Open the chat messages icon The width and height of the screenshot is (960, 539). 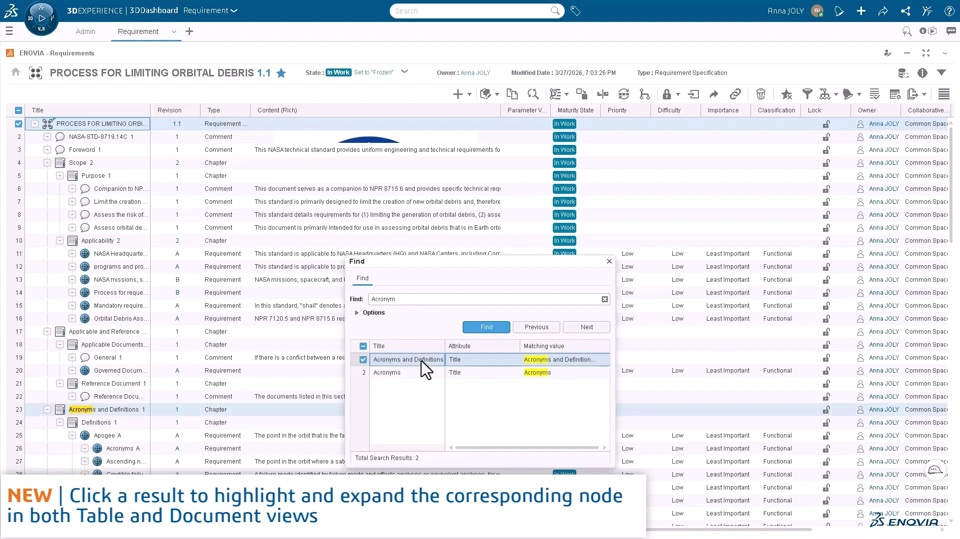pyautogui.click(x=951, y=31)
